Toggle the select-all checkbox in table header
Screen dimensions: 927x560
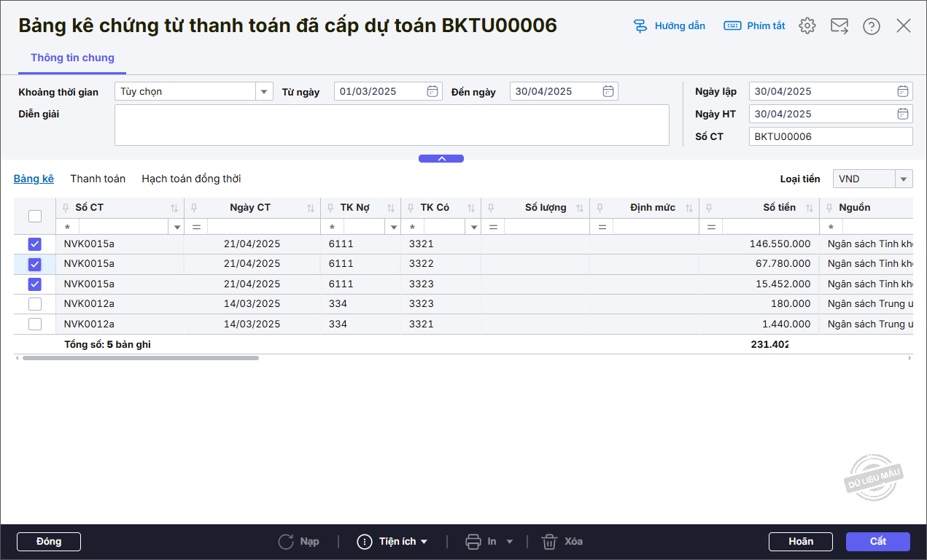[x=35, y=216]
